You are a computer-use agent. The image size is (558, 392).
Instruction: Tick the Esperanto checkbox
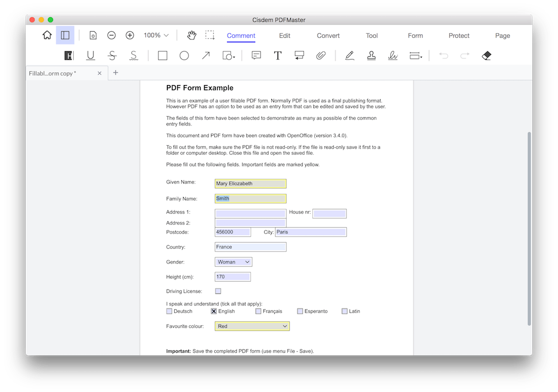pyautogui.click(x=300, y=311)
